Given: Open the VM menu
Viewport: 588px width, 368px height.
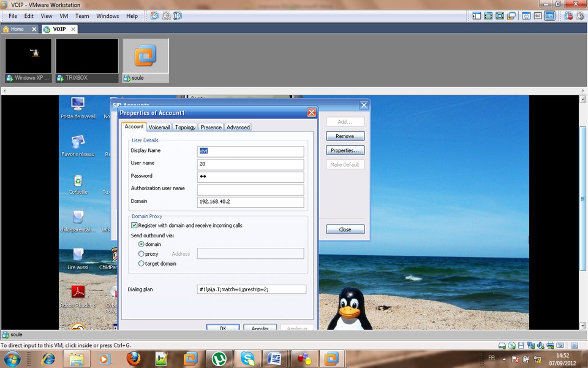Looking at the screenshot, I should click(x=64, y=16).
